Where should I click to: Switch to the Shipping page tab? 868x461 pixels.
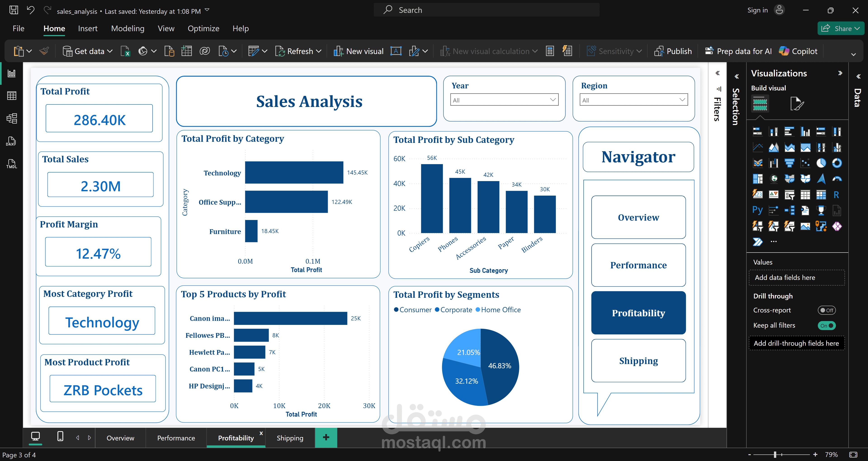tap(290, 438)
